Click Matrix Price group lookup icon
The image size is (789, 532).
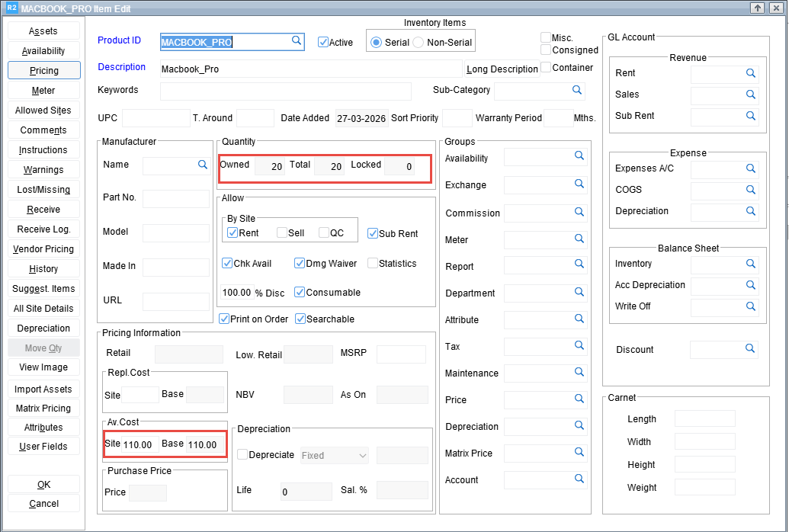coord(579,453)
